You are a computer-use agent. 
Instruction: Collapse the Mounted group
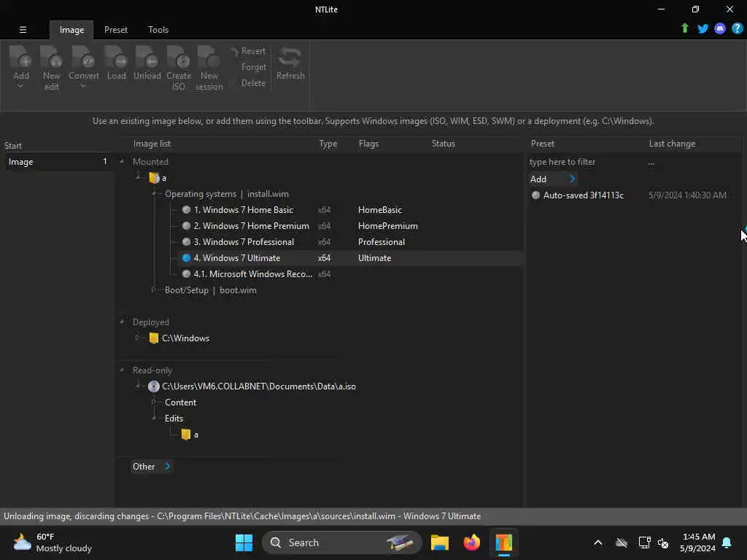pos(122,161)
